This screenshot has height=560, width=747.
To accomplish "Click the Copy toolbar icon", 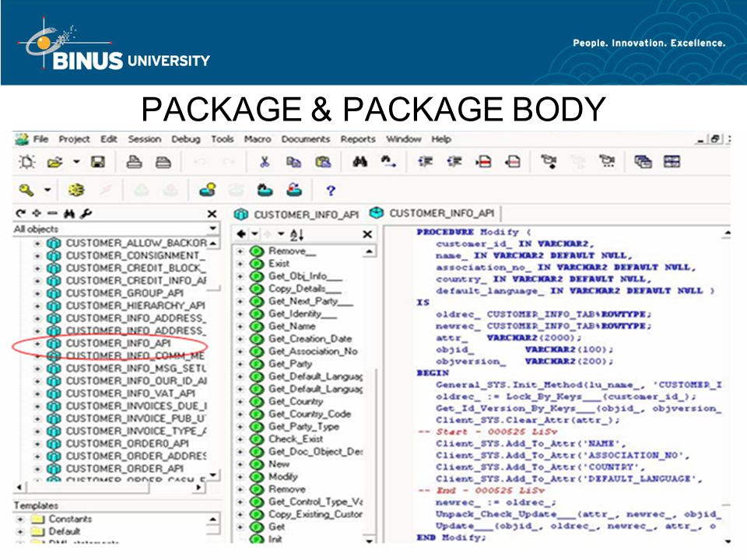I will coord(293,162).
